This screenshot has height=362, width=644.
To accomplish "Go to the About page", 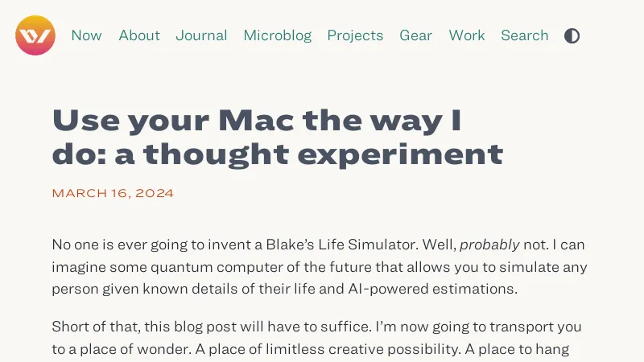I will point(139,35).
